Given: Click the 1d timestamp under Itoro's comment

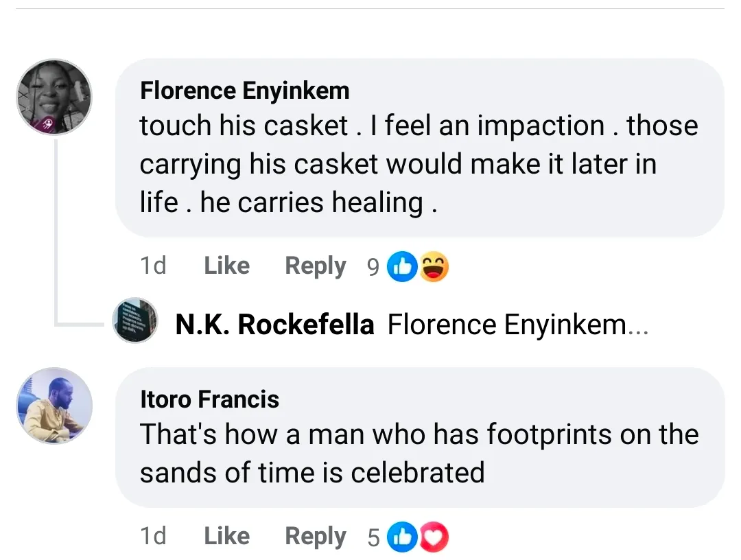Looking at the screenshot, I should (x=153, y=536).
